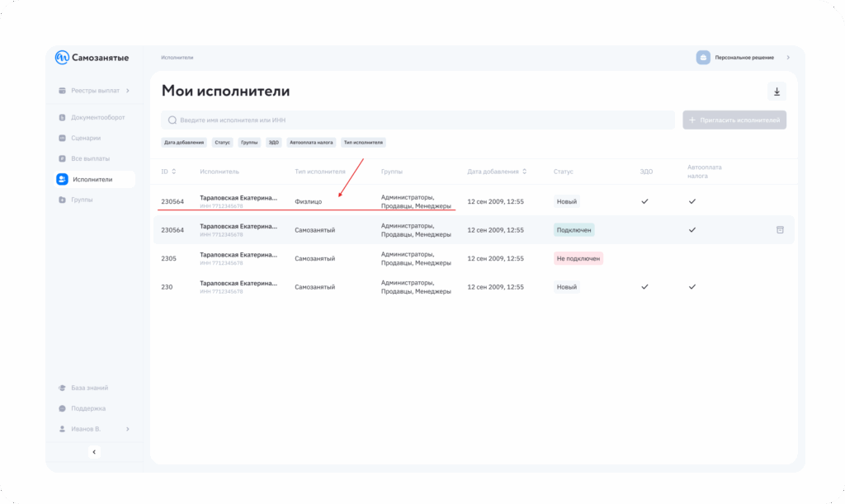Open Поддержка in the sidebar

click(87, 408)
